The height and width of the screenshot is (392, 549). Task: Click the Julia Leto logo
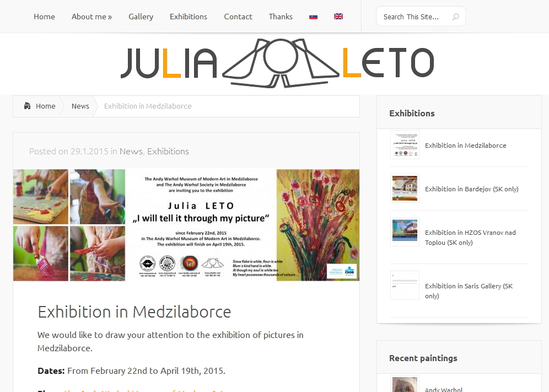[277, 63]
